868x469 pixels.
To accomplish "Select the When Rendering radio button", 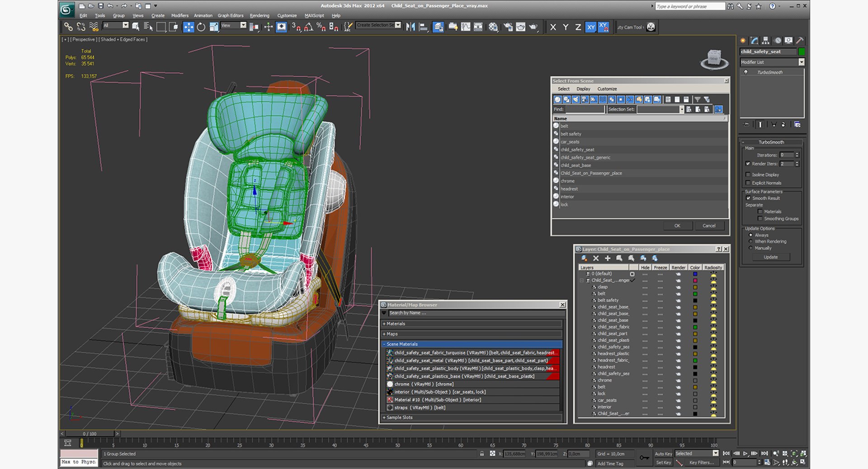I will [x=751, y=241].
